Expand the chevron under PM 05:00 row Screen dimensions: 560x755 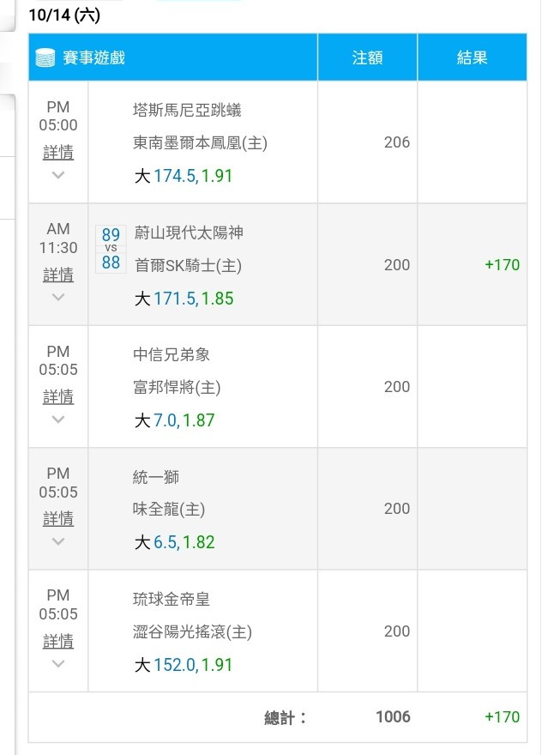click(58, 175)
